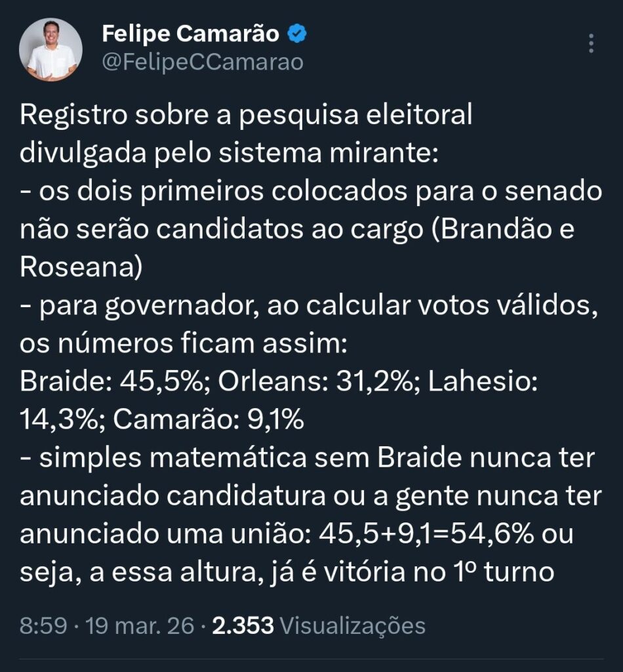Open the @FelipeCCamarao handle link
The image size is (623, 672).
(203, 62)
